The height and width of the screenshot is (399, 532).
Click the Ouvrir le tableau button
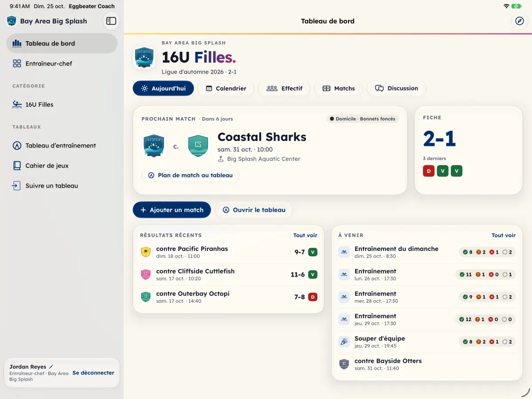pos(254,210)
